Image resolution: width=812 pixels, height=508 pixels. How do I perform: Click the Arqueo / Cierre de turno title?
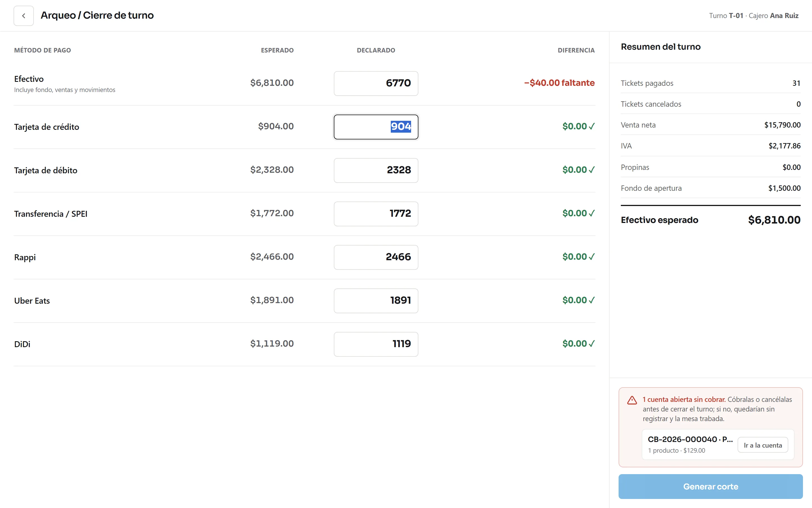point(97,16)
